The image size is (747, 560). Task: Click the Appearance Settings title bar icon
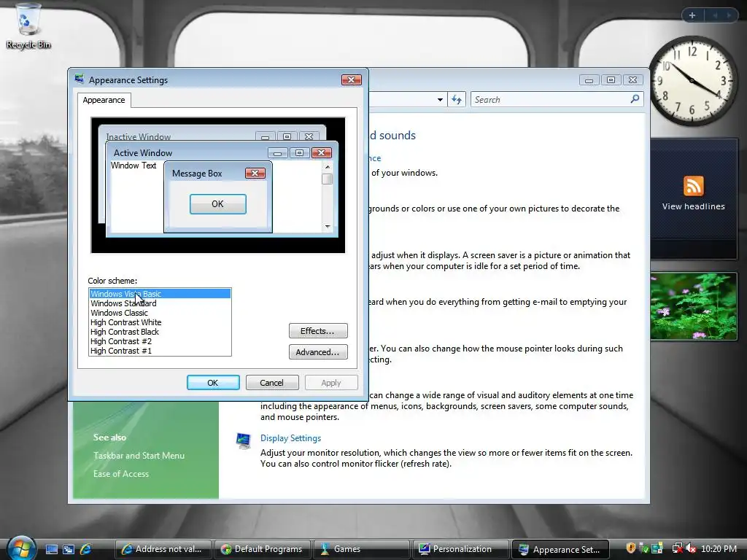79,79
